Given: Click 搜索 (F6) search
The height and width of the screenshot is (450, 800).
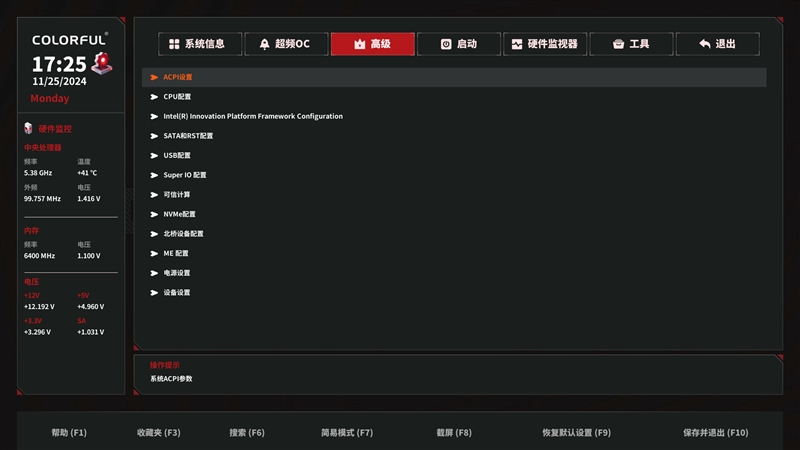Looking at the screenshot, I should point(247,433).
